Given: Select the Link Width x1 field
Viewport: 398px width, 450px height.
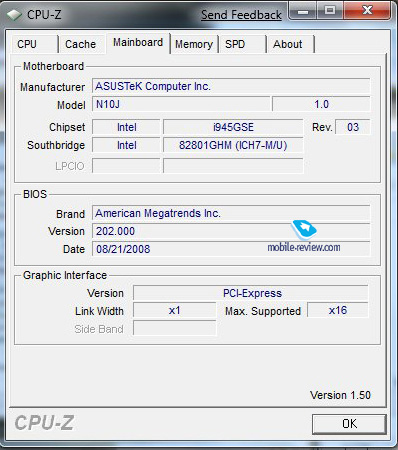Looking at the screenshot, I should [175, 310].
